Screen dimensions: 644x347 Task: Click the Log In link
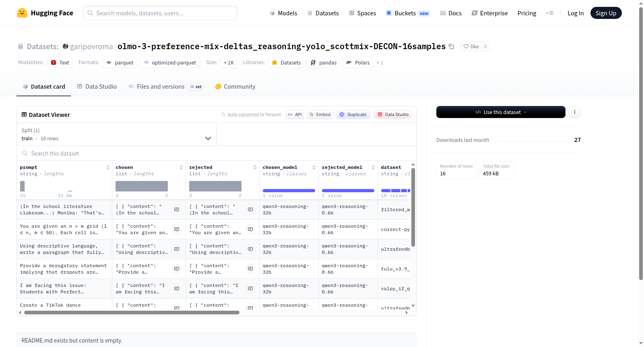pyautogui.click(x=576, y=13)
